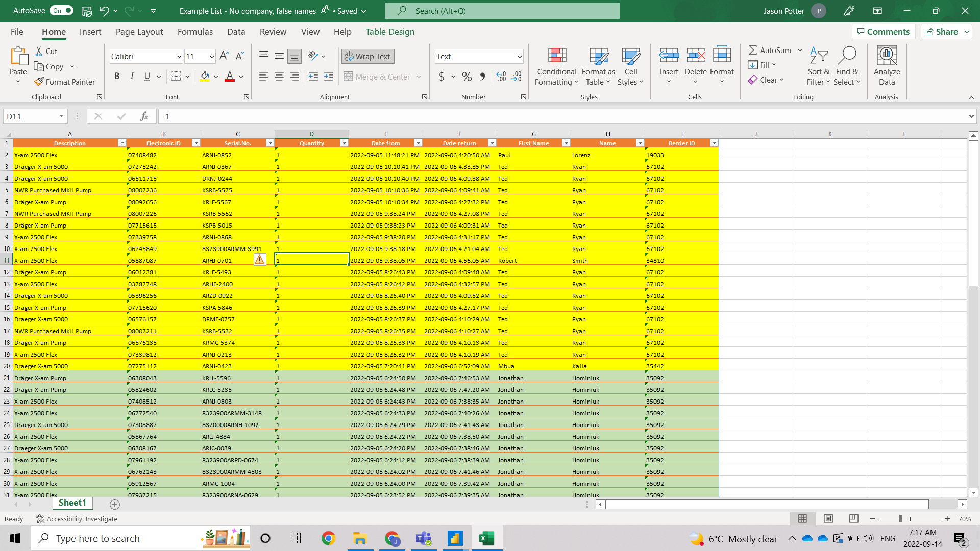Expand the Name Box dropdown arrow
The width and height of the screenshot is (980, 551).
pyautogui.click(x=61, y=116)
